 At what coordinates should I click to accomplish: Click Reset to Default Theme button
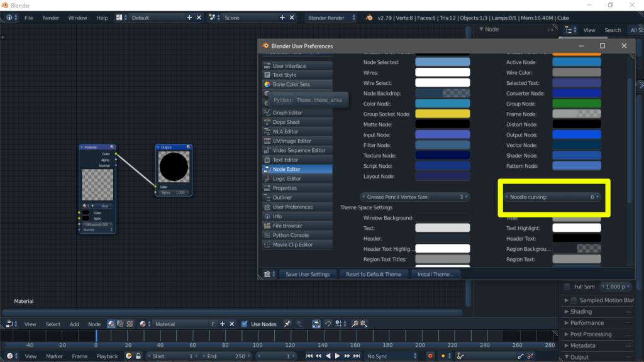point(374,274)
